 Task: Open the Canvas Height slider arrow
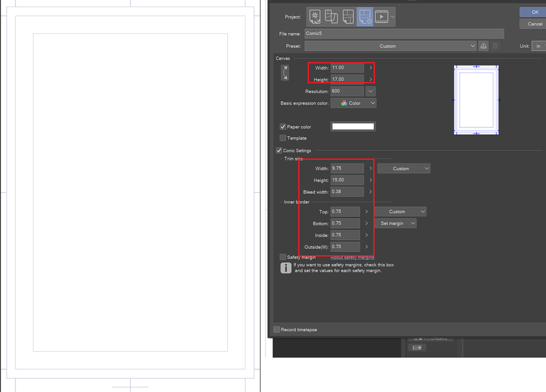tap(370, 80)
